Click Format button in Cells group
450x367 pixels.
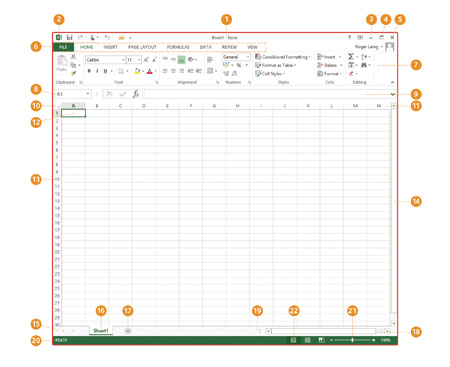(x=330, y=74)
